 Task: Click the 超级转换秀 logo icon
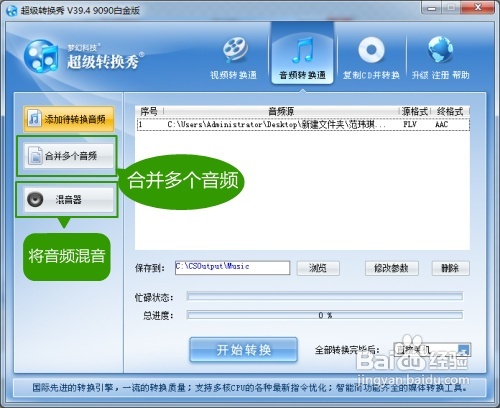tap(41, 56)
